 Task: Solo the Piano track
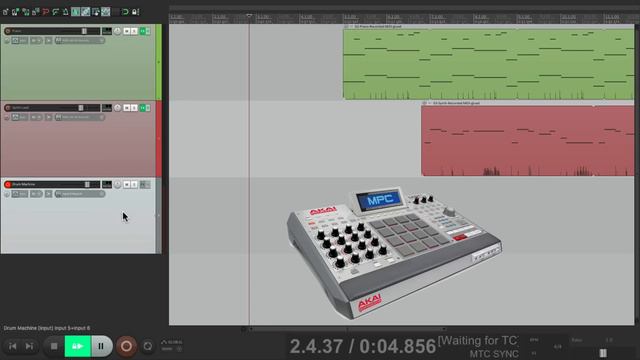[134, 31]
